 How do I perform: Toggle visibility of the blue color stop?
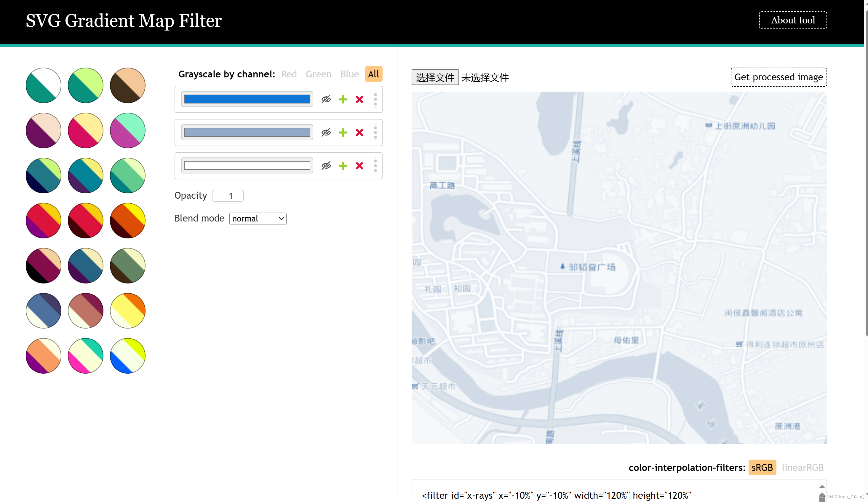click(326, 100)
